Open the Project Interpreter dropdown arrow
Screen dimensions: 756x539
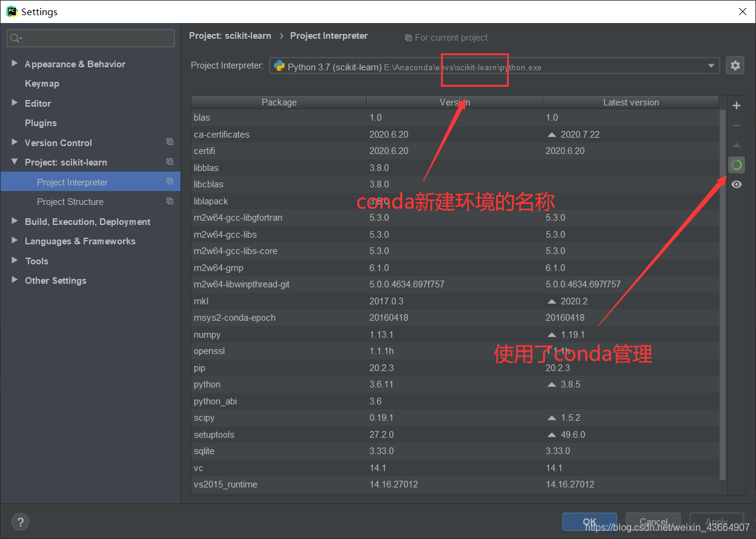coord(711,66)
